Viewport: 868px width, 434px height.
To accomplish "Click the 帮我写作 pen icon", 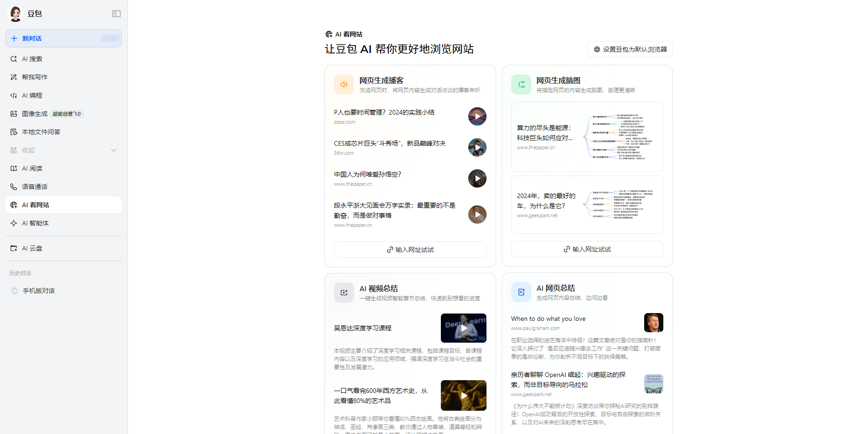I will [14, 77].
